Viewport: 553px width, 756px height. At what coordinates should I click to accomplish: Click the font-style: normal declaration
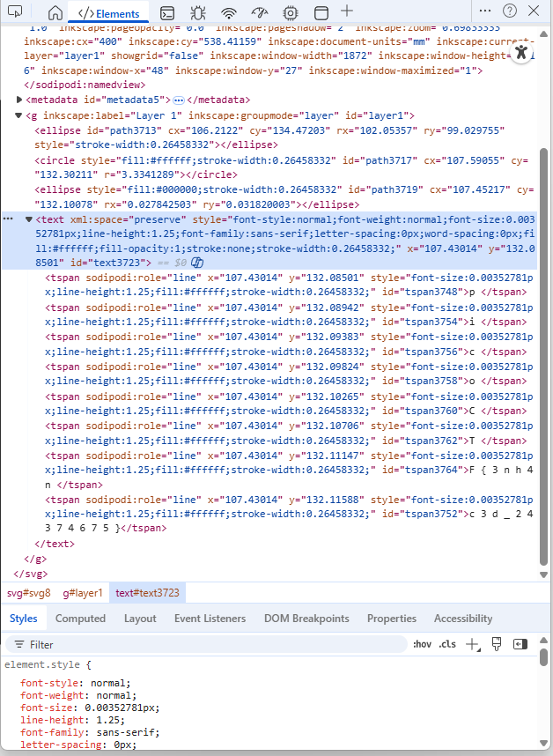tap(75, 683)
